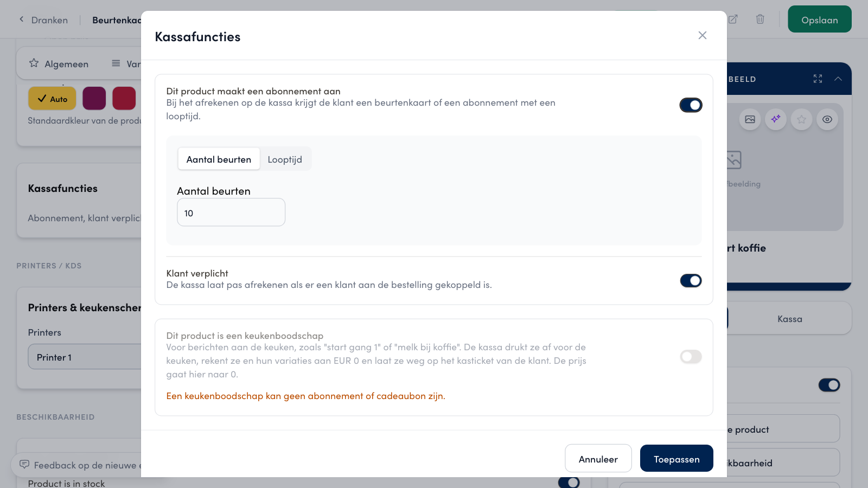Switch to the 'Looptijd' tab

pyautogui.click(x=285, y=159)
